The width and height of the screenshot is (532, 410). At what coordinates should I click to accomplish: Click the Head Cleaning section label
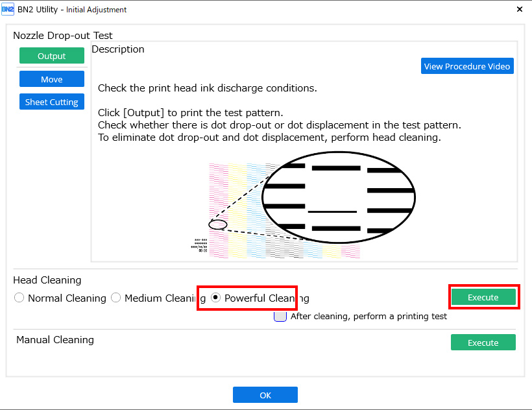(x=47, y=280)
